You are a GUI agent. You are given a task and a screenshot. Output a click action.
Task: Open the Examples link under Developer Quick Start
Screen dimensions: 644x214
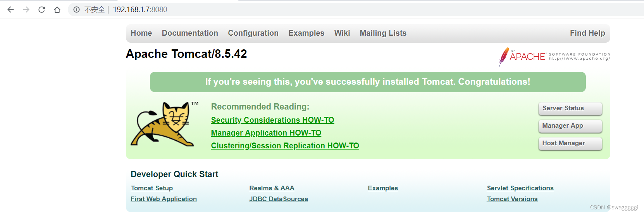[383, 188]
